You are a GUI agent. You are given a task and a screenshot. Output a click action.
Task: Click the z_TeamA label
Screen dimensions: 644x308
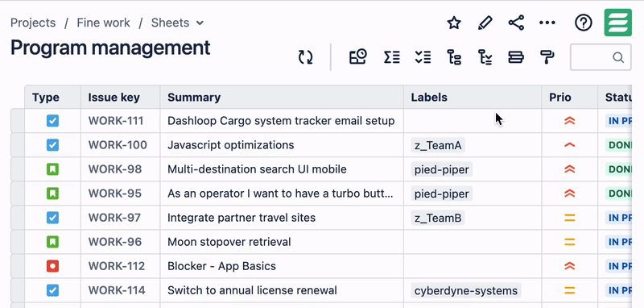pyautogui.click(x=438, y=145)
